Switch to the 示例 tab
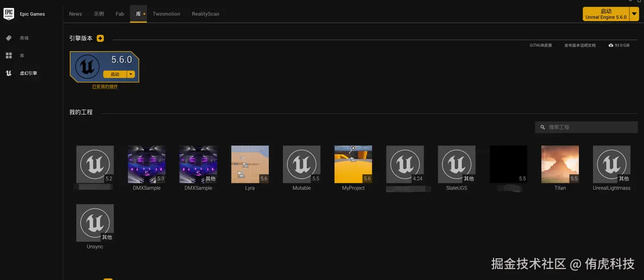The height and width of the screenshot is (280, 644). point(99,14)
